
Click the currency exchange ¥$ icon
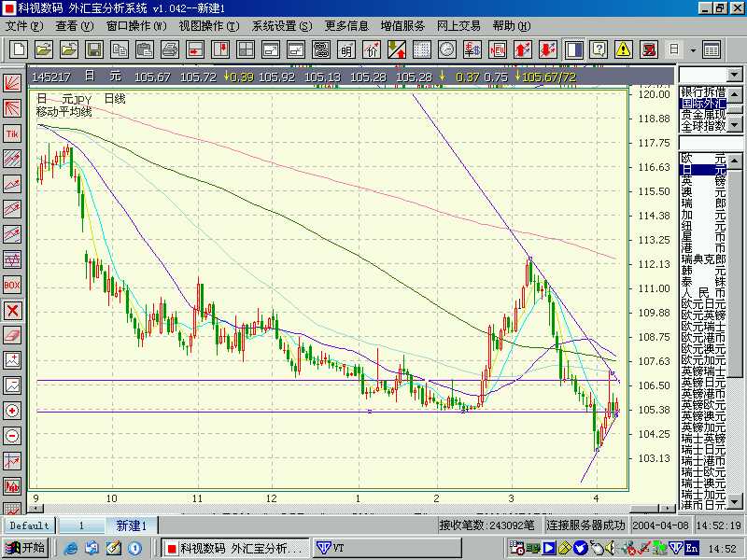(x=472, y=49)
